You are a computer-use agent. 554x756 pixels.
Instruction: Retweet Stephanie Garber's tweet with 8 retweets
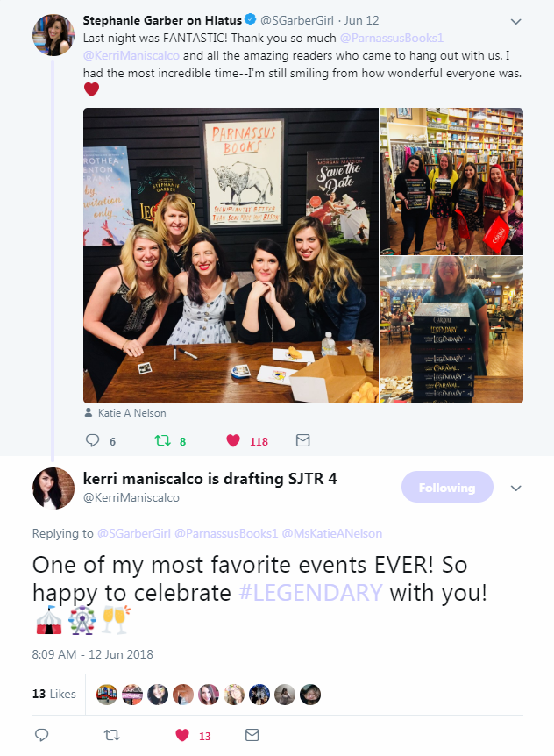pyautogui.click(x=163, y=440)
